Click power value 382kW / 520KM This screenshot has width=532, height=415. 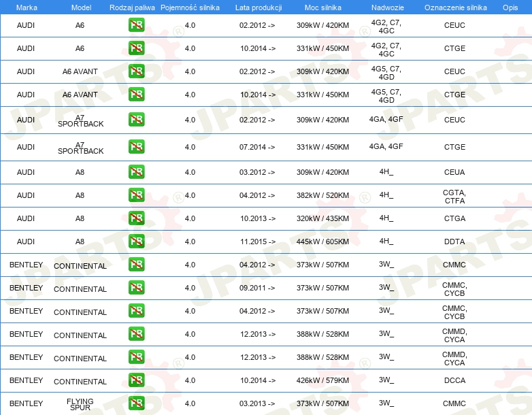pyautogui.click(x=322, y=195)
